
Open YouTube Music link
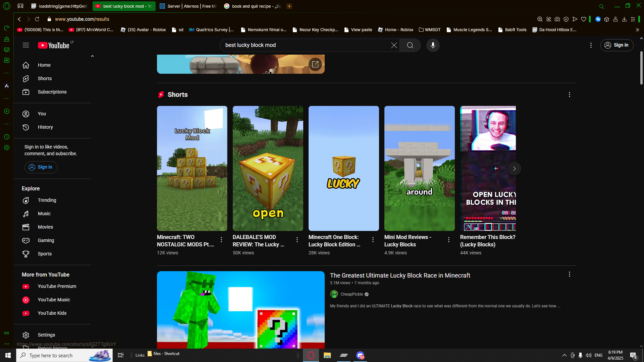tap(52, 300)
